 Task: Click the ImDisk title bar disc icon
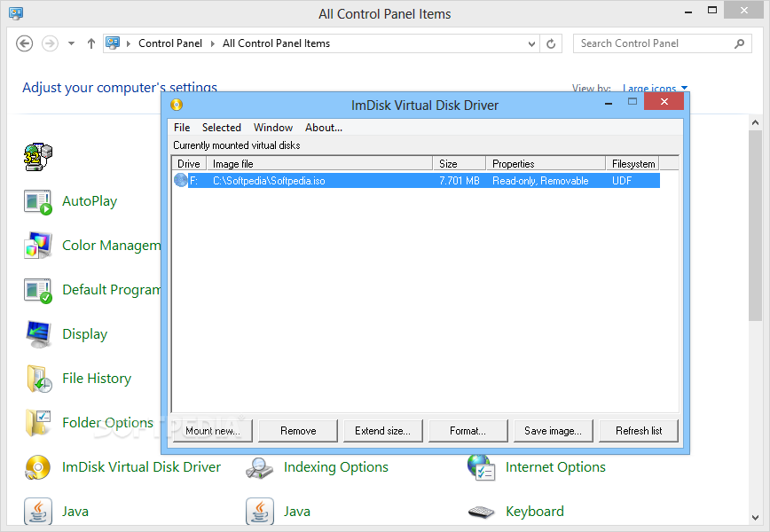[x=177, y=105]
